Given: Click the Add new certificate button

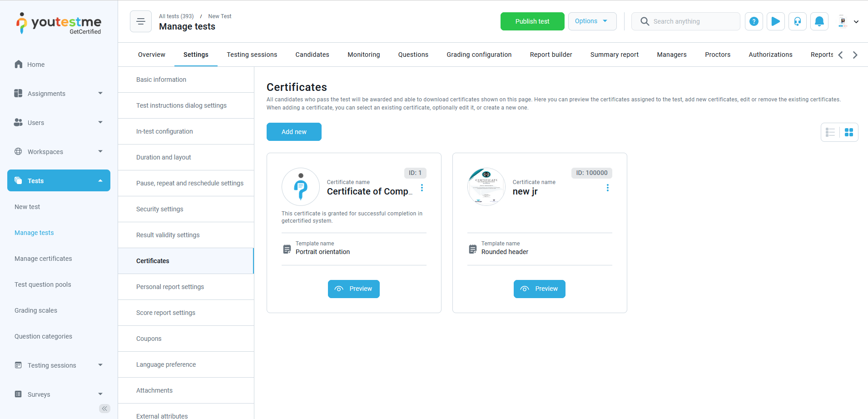Looking at the screenshot, I should 294,132.
